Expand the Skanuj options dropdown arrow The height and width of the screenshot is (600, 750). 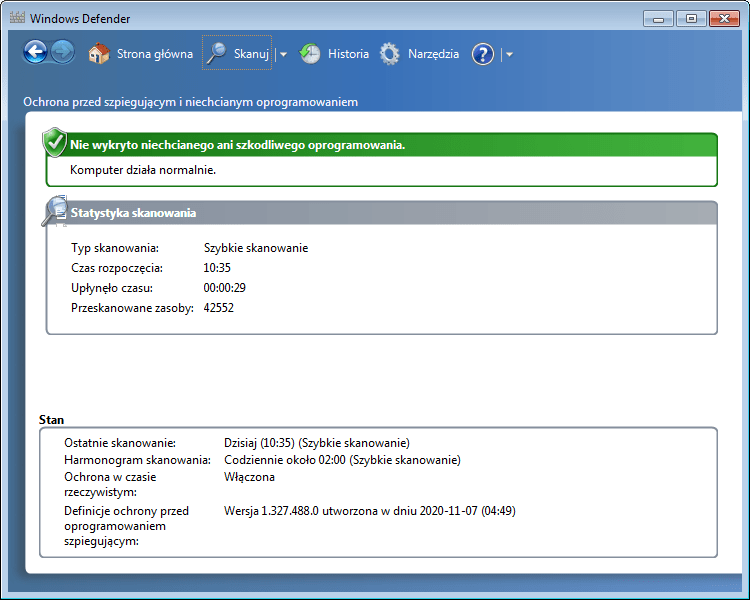click(283, 54)
